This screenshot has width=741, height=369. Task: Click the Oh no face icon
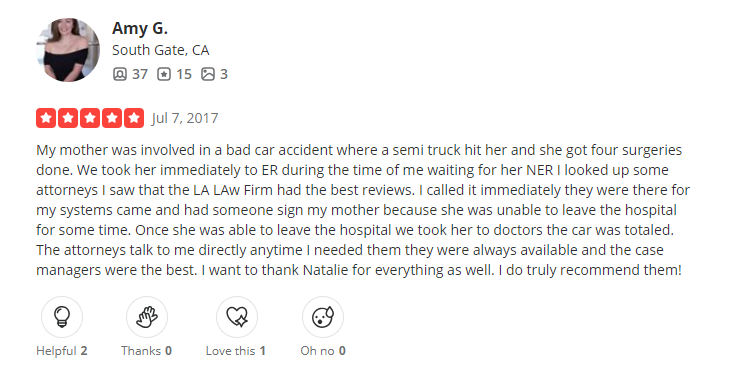323,317
